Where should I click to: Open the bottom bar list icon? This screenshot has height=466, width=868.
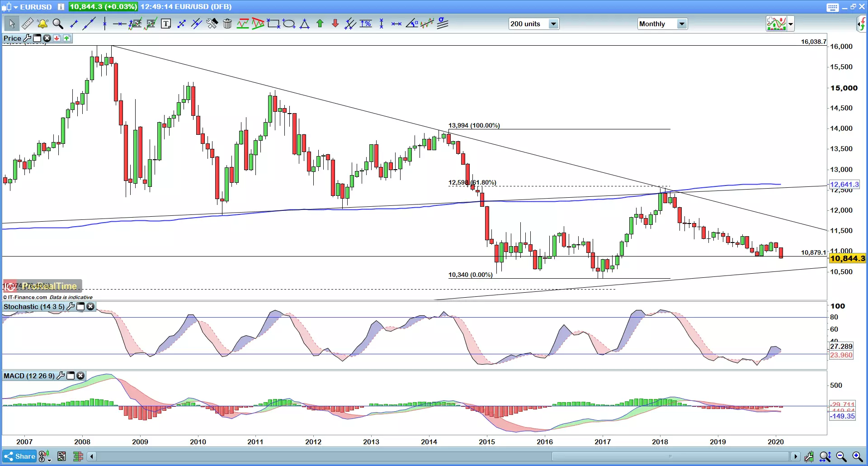(x=62, y=456)
